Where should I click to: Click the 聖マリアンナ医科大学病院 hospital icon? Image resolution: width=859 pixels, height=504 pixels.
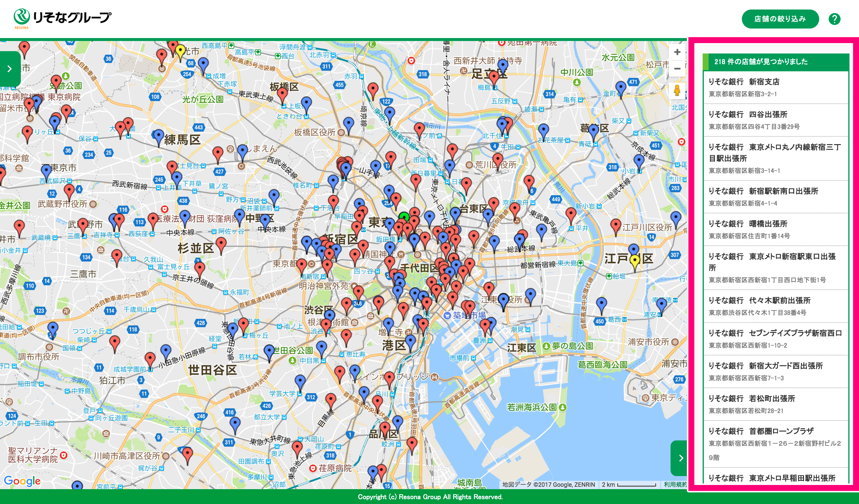pos(63,455)
